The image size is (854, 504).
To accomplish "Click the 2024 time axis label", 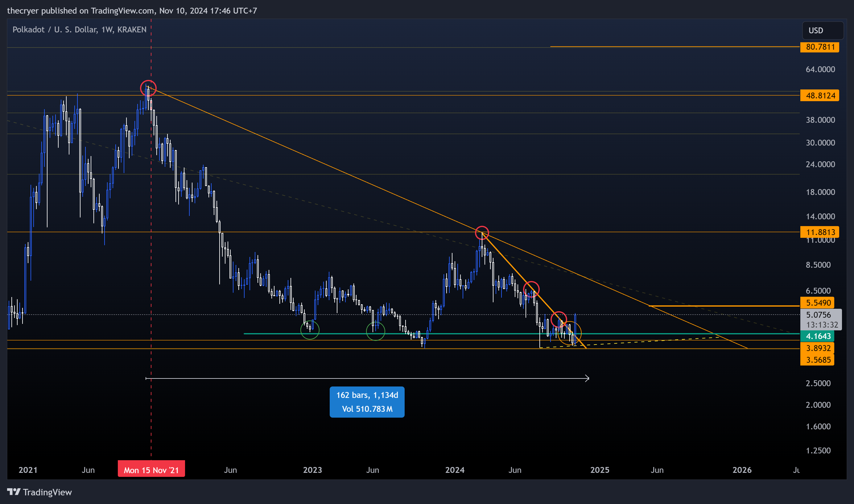I will point(455,470).
